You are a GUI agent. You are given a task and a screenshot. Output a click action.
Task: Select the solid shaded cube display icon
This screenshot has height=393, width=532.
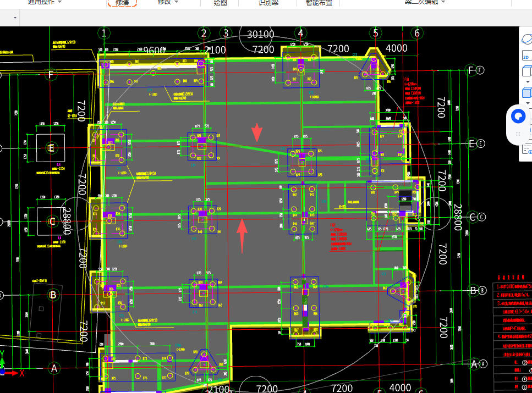pyautogui.click(x=527, y=92)
